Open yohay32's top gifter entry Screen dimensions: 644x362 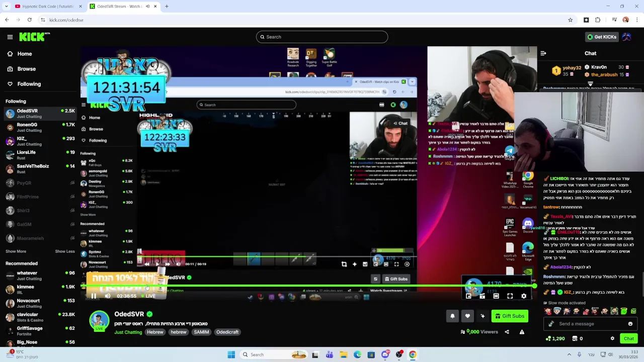pos(567,71)
